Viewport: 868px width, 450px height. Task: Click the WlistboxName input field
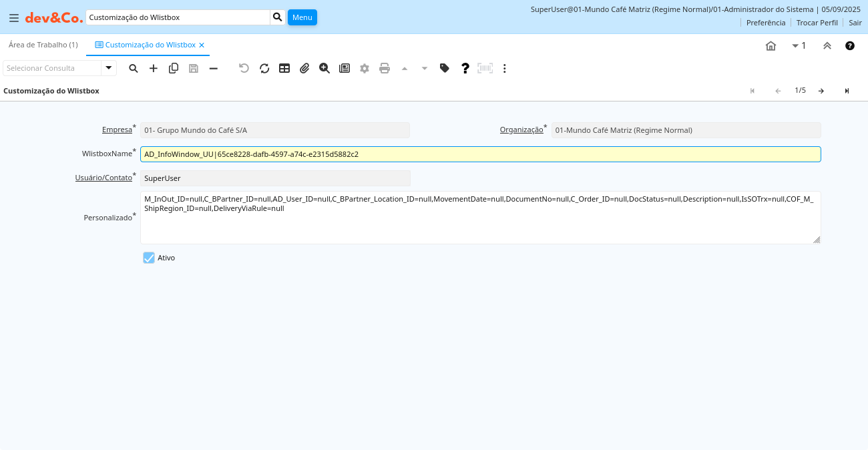tap(480, 154)
